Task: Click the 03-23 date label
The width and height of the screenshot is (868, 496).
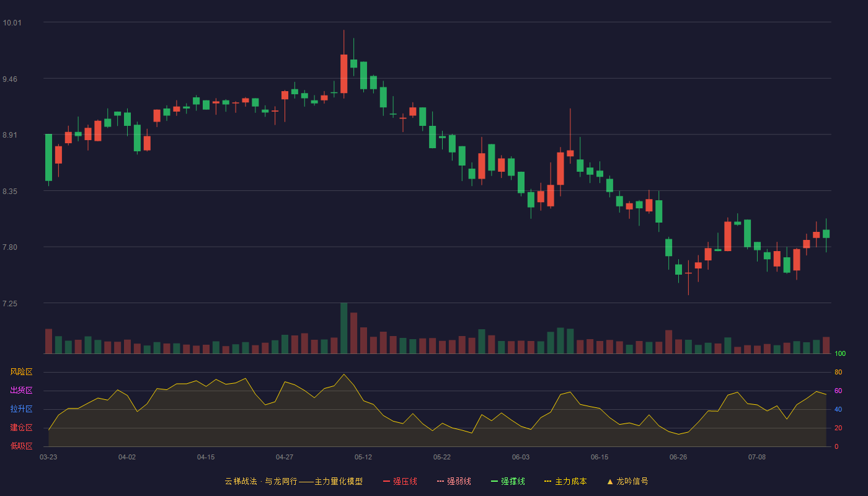Action: coord(48,457)
